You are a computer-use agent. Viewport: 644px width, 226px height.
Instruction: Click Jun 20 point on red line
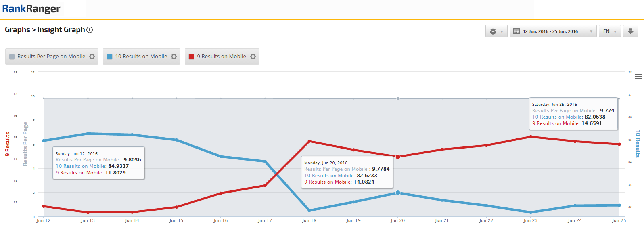pyautogui.click(x=398, y=157)
